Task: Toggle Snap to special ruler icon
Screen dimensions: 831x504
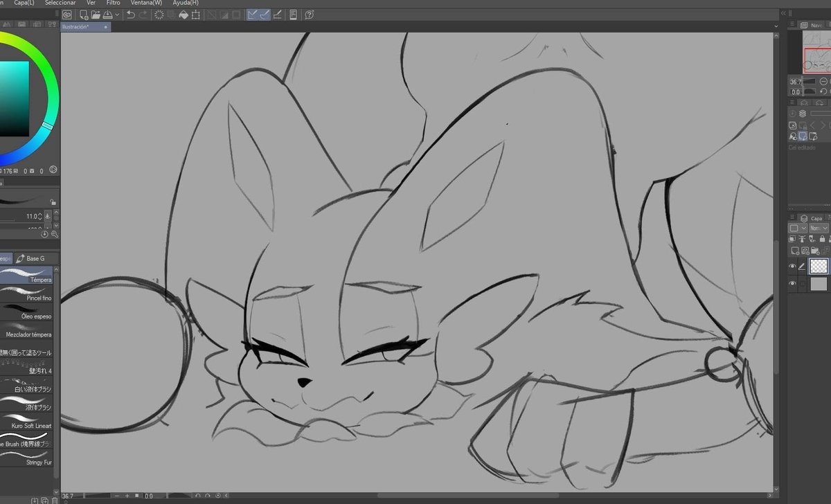Action: pyautogui.click(x=265, y=15)
